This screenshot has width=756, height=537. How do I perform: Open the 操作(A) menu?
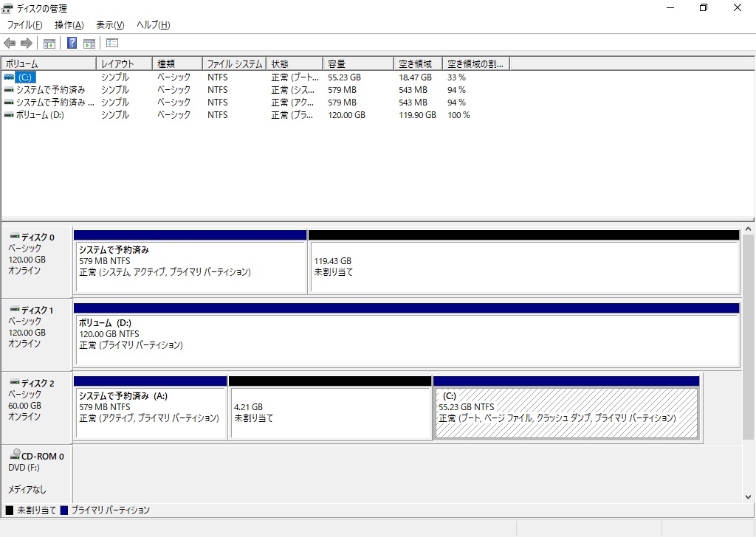pyautogui.click(x=69, y=25)
